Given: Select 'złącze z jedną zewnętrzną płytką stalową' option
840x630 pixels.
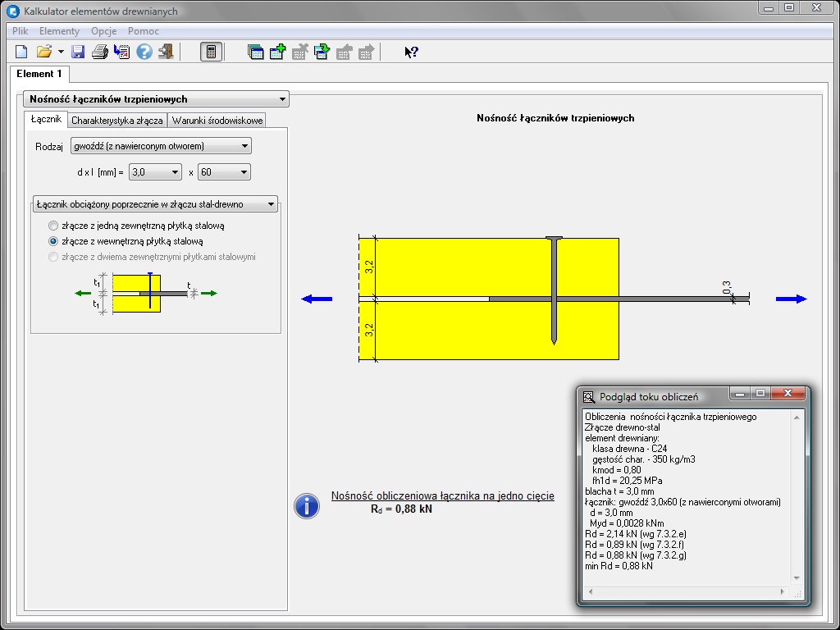Looking at the screenshot, I should pos(53,226).
